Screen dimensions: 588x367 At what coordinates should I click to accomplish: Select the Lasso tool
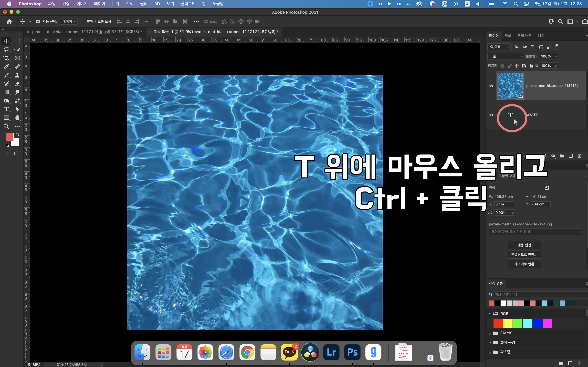pyautogui.click(x=6, y=49)
